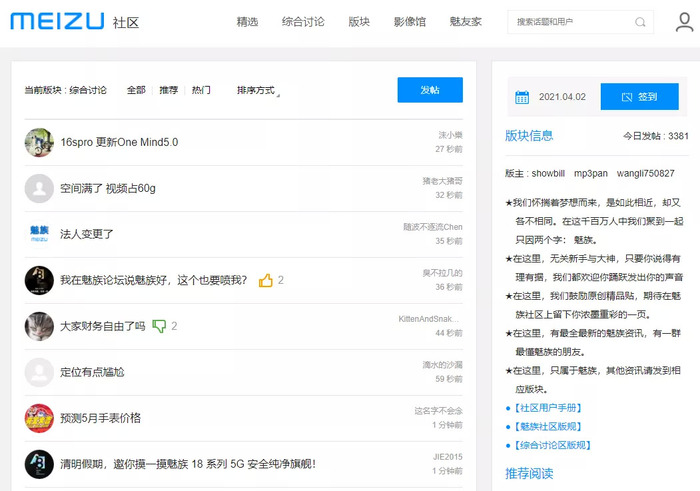Open the cat avatar of 大家财务自由了吗 post
The height and width of the screenshot is (491, 700).
(39, 326)
